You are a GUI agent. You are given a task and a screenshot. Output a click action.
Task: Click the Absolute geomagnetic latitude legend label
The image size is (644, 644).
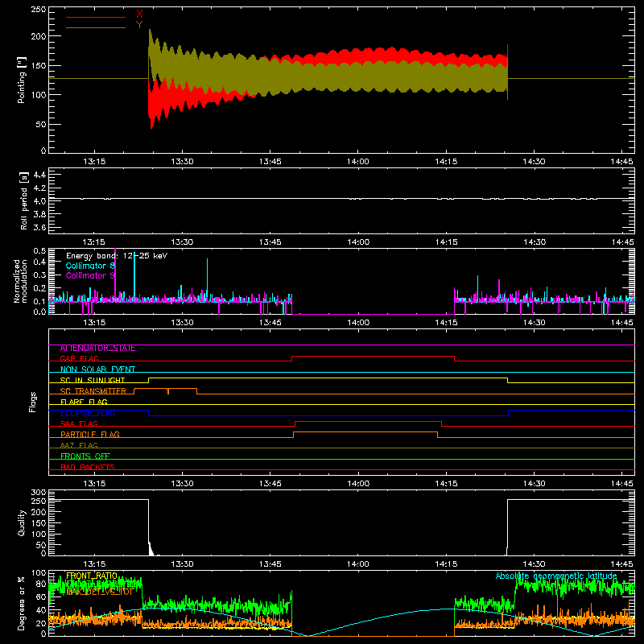(556, 576)
